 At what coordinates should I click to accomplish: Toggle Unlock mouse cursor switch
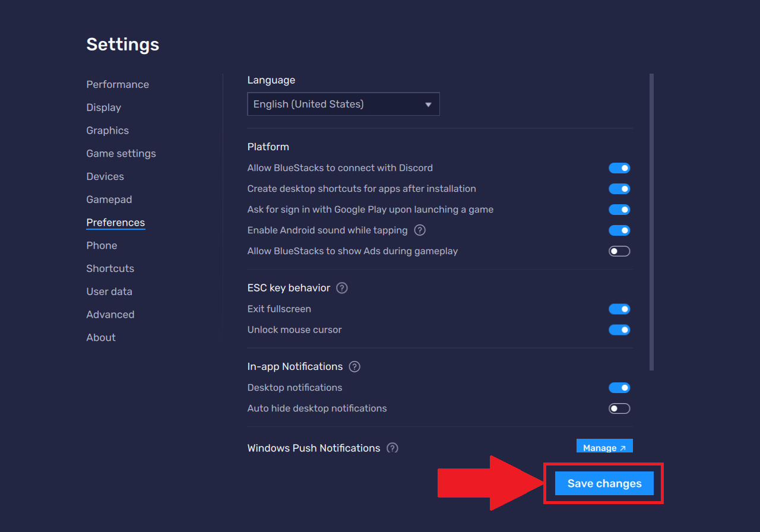[619, 330]
